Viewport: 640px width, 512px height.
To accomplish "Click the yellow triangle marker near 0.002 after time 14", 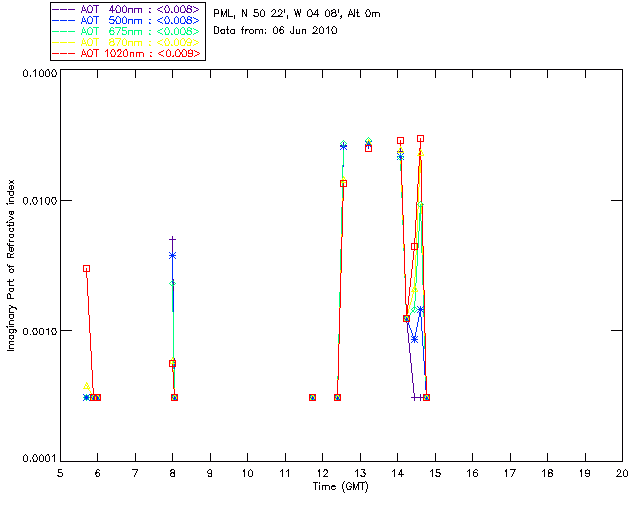I will pyautogui.click(x=414, y=289).
